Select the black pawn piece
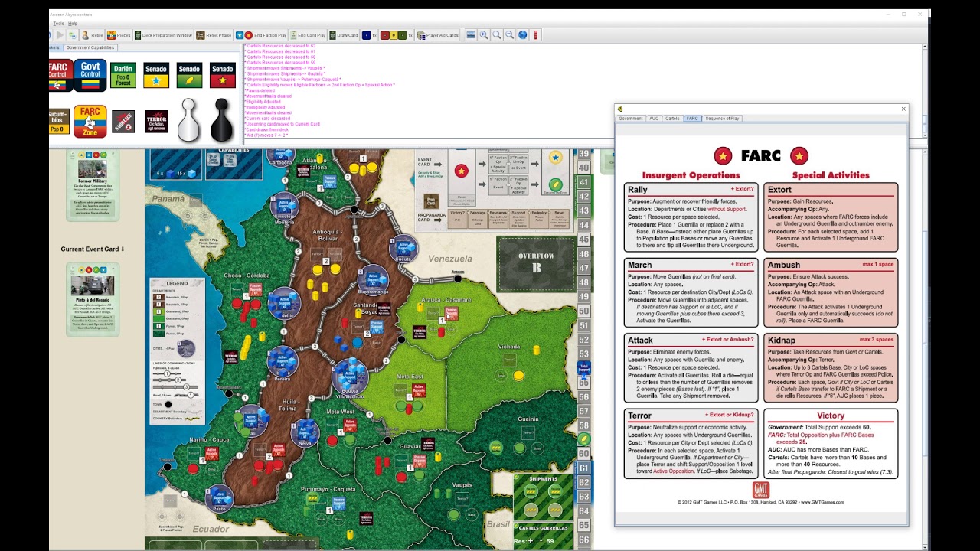The image size is (980, 551). (221, 120)
